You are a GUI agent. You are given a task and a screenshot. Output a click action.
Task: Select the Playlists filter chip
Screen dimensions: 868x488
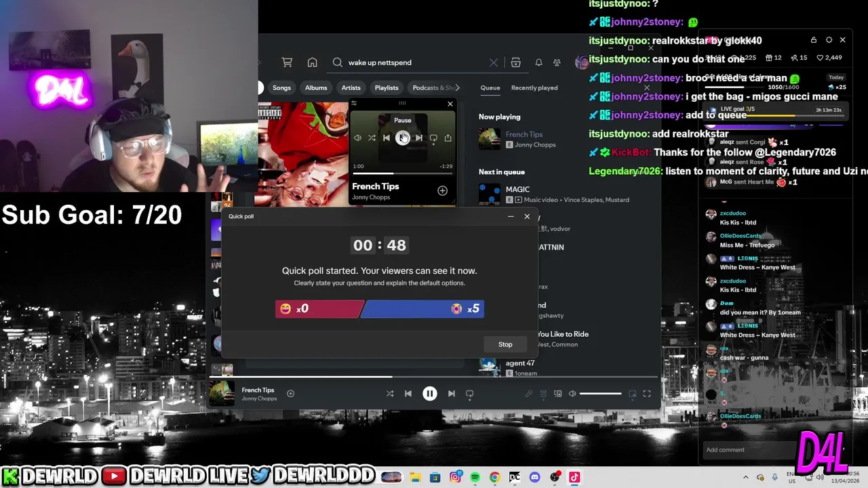coord(387,87)
